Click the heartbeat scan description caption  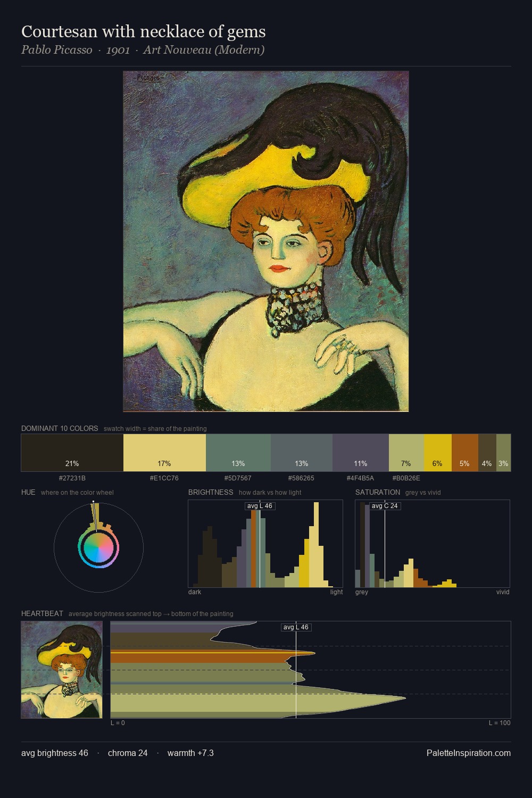pos(151,614)
